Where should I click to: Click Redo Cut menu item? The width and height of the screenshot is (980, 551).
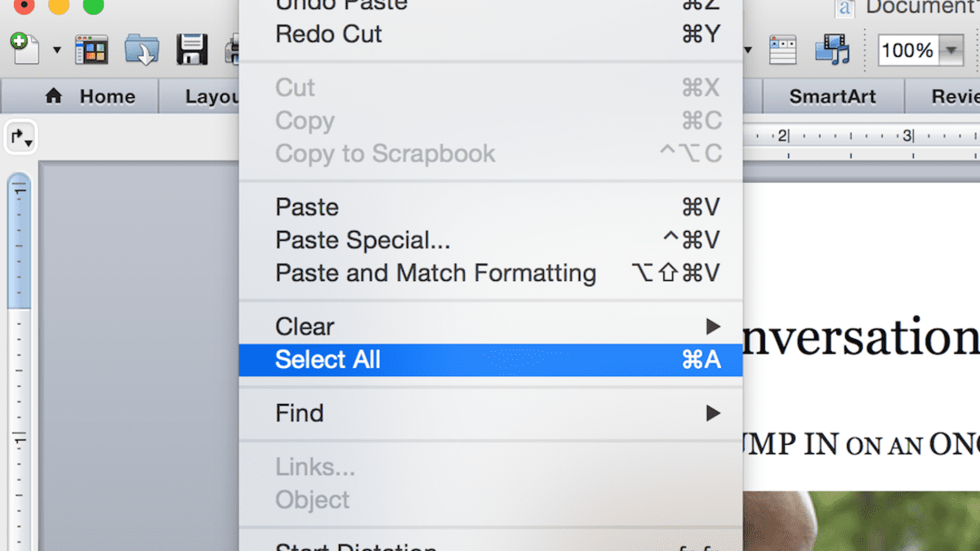coord(490,34)
